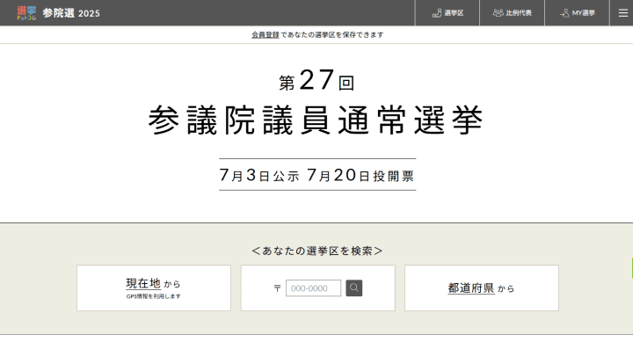Open the hamburger menu
The width and height of the screenshot is (633, 364).
tap(621, 12)
